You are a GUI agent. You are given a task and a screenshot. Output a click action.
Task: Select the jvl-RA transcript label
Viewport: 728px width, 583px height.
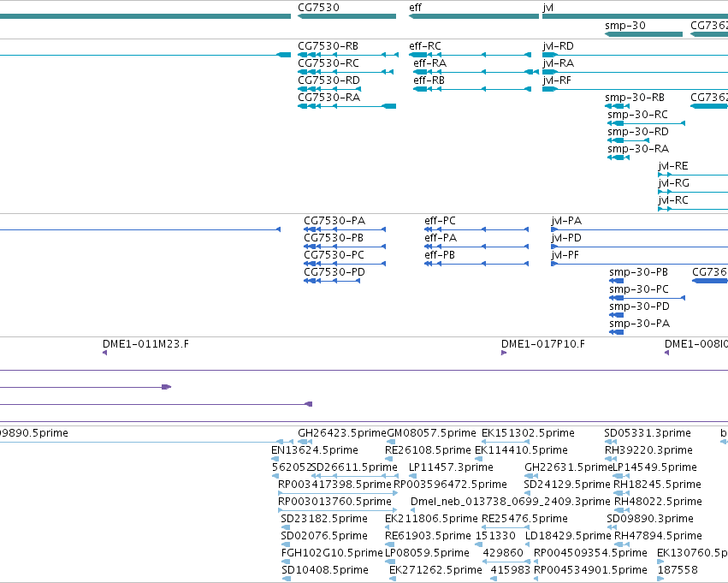[558, 63]
